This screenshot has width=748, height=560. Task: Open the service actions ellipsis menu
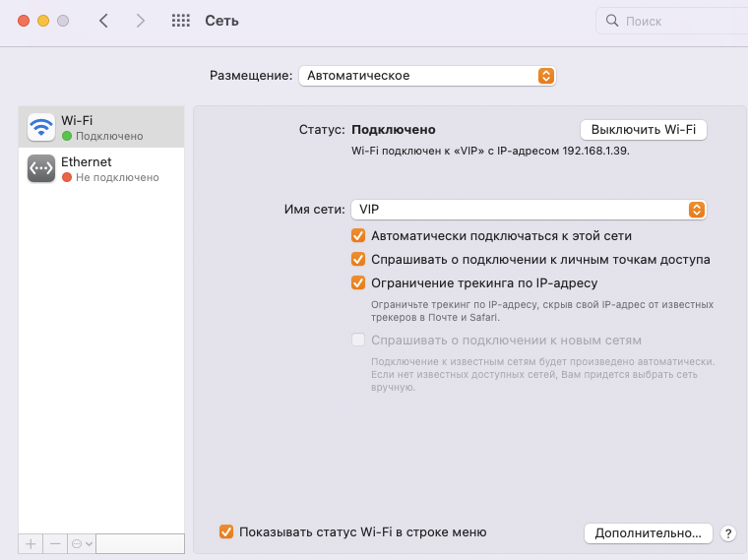[81, 543]
